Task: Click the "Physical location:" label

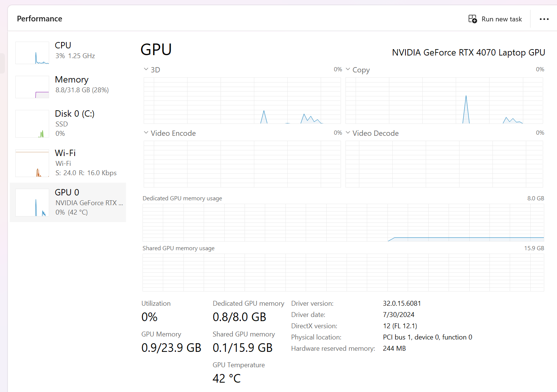Action: [x=316, y=337]
